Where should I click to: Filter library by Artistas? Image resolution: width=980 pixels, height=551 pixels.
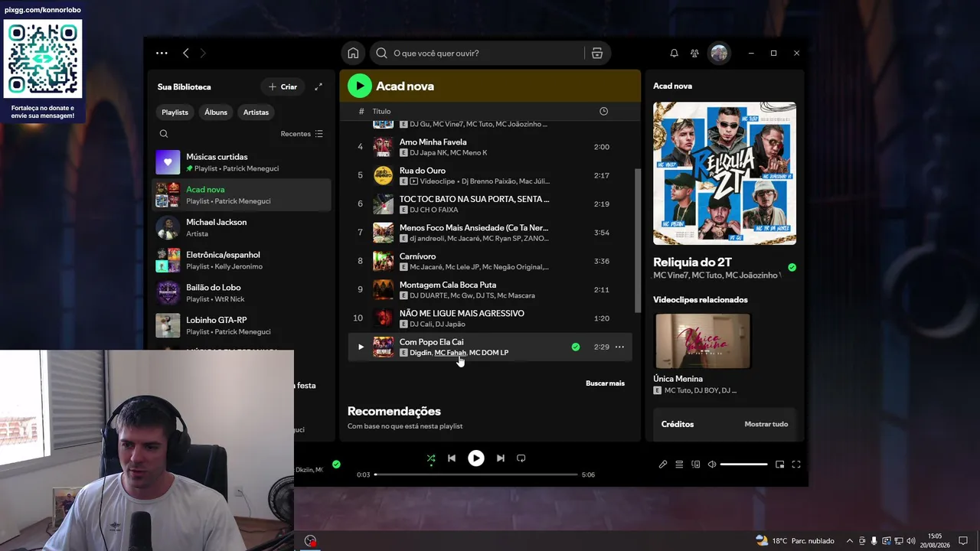(256, 112)
